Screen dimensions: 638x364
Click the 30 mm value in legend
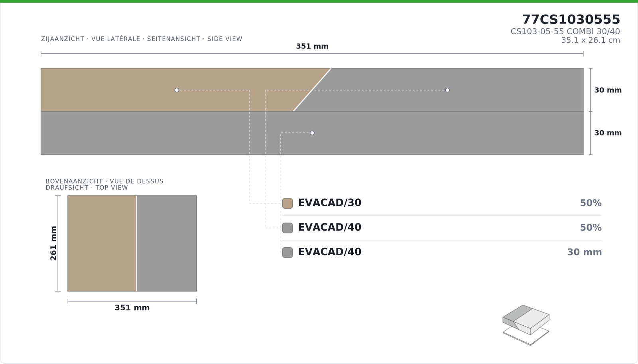(x=585, y=252)
